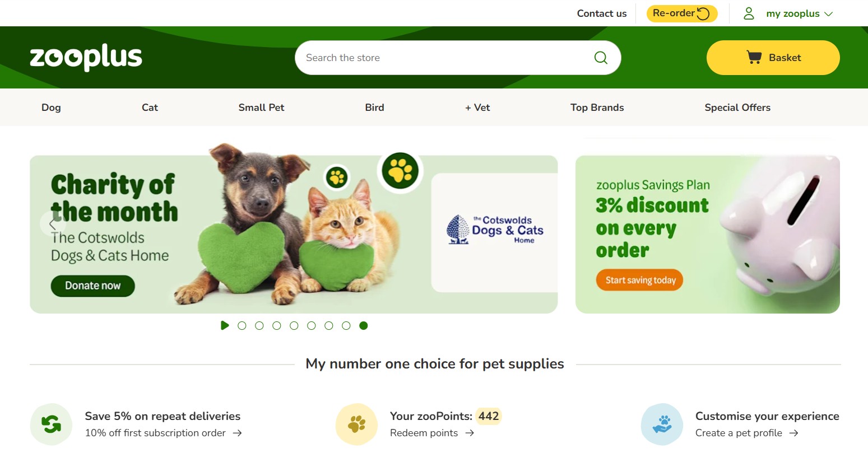Go to previous banner slide arrow
Viewport: 868px width, 467px height.
[x=53, y=224]
